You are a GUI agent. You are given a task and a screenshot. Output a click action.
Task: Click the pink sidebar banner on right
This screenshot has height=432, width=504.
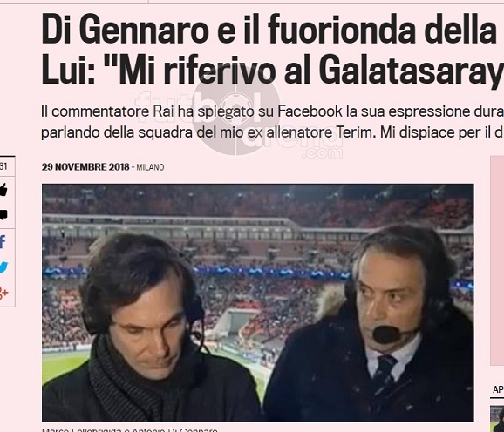click(497, 260)
